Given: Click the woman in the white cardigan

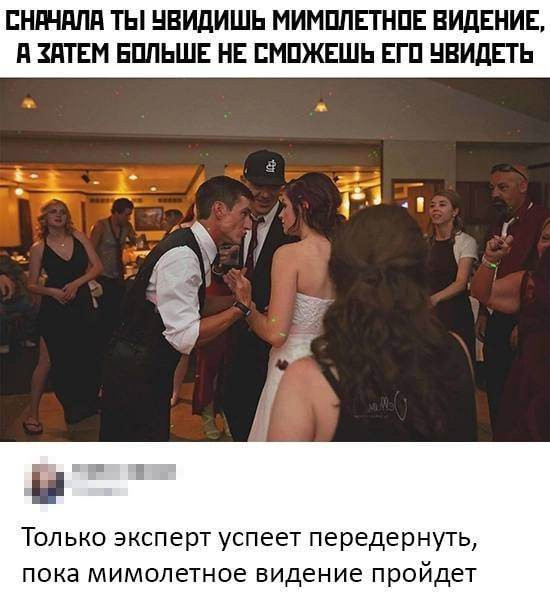Looking at the screenshot, I should tap(451, 269).
